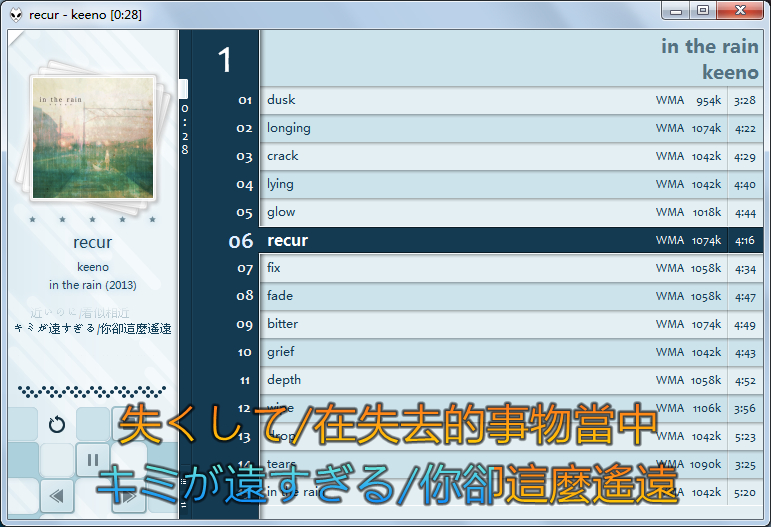The height and width of the screenshot is (527, 771).
Task: Go to the previous track
Action: [x=57, y=496]
